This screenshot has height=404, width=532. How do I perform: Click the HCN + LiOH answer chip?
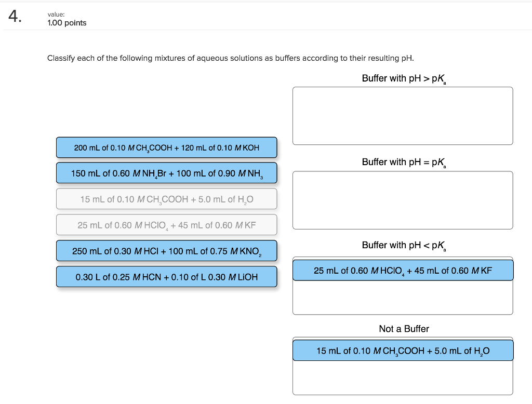(166, 277)
